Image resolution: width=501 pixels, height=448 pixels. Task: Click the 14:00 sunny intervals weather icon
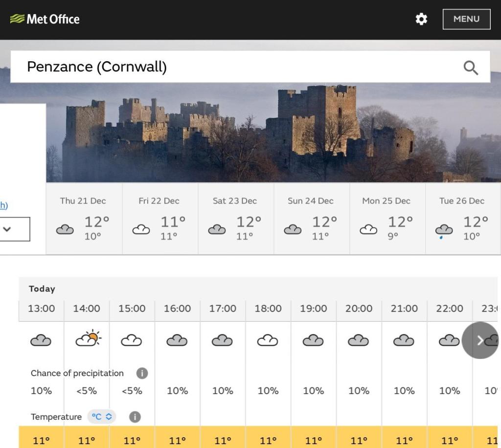(x=88, y=338)
